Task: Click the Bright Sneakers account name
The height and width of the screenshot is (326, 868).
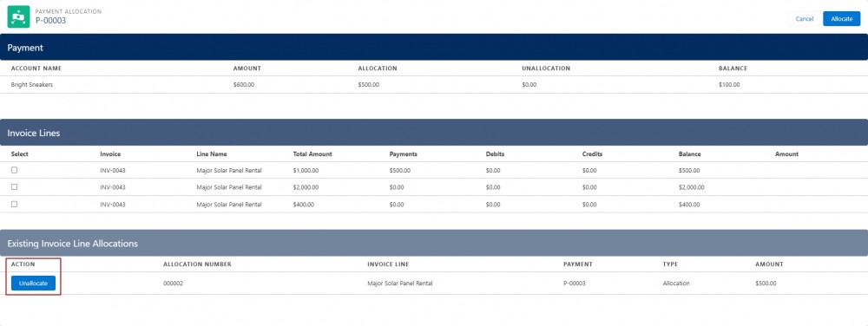Action: click(32, 85)
